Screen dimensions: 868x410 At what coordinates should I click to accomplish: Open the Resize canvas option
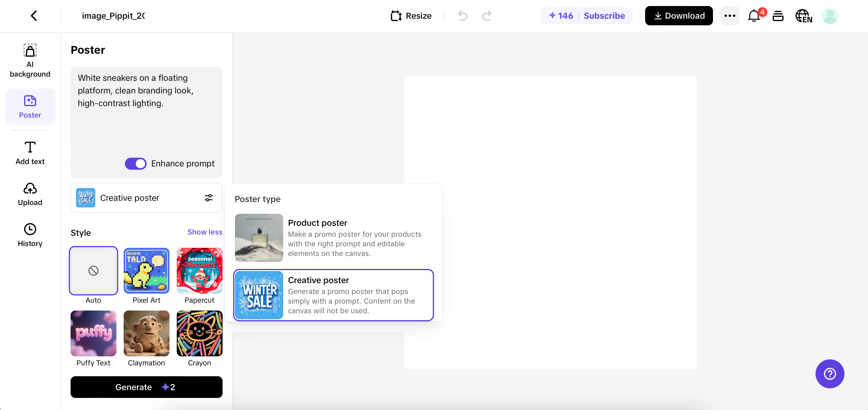411,15
